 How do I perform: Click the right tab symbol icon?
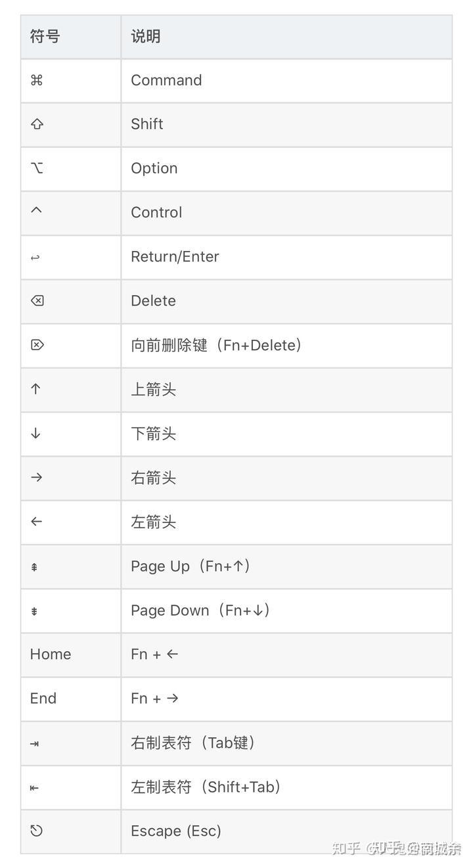click(35, 744)
